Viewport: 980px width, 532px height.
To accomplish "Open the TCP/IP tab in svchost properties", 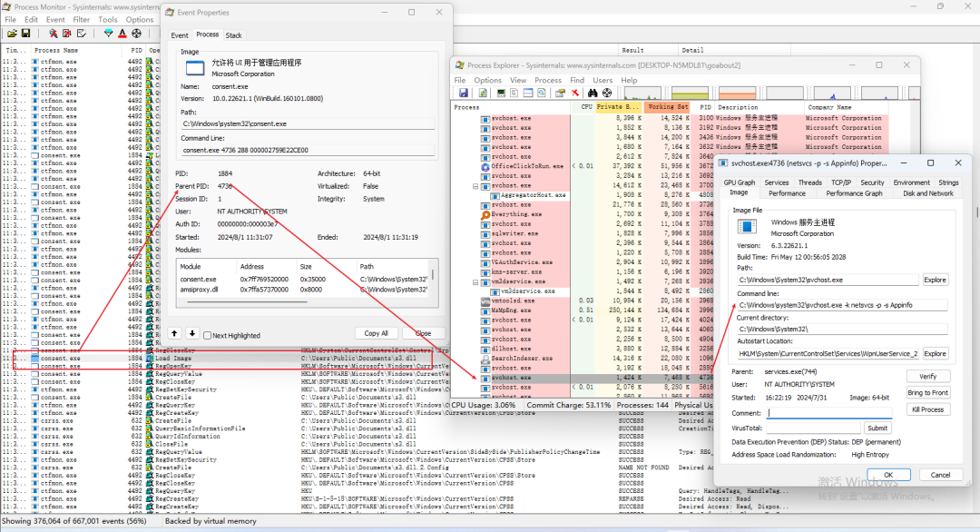I will (x=840, y=182).
